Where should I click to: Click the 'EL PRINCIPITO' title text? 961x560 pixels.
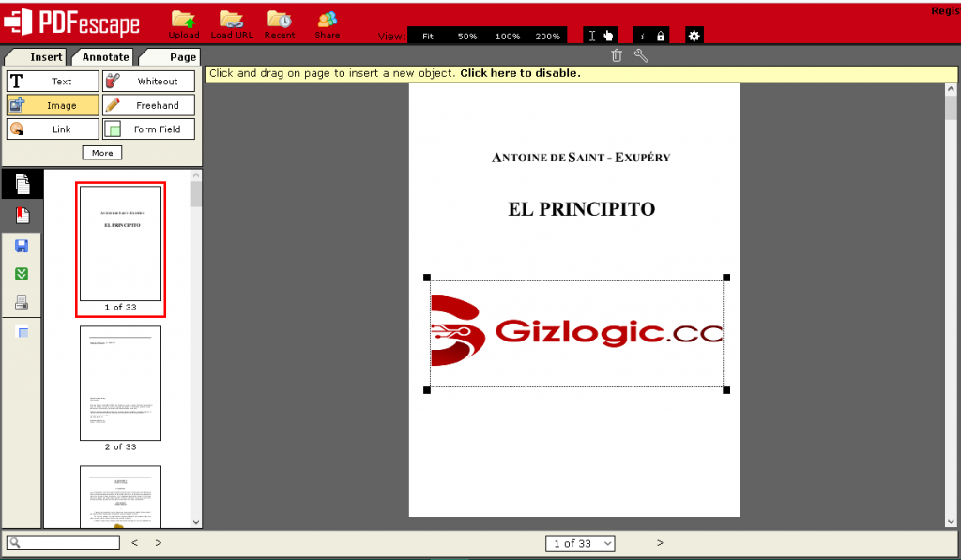582,209
